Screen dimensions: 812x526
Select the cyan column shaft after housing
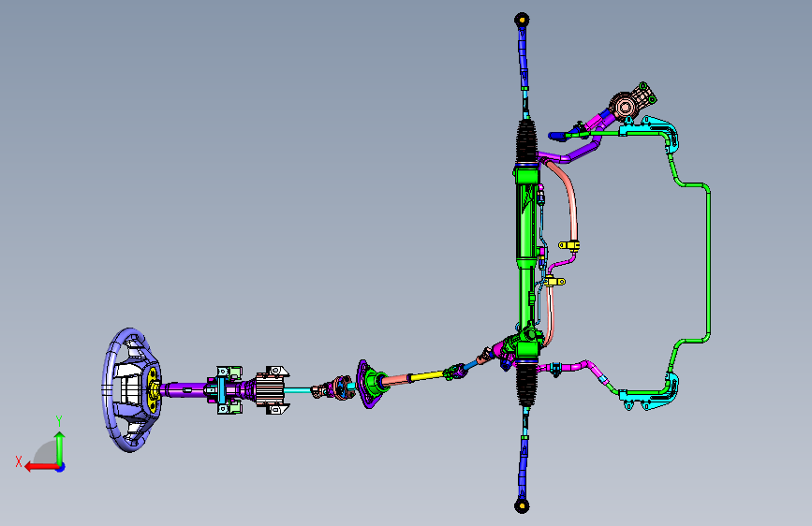point(297,390)
